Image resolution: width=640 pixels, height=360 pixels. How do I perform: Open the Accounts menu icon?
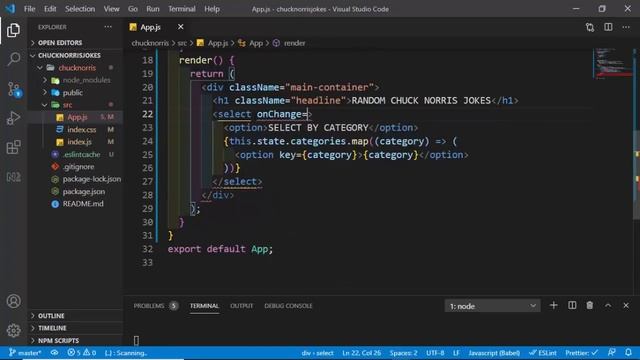[x=13, y=301]
